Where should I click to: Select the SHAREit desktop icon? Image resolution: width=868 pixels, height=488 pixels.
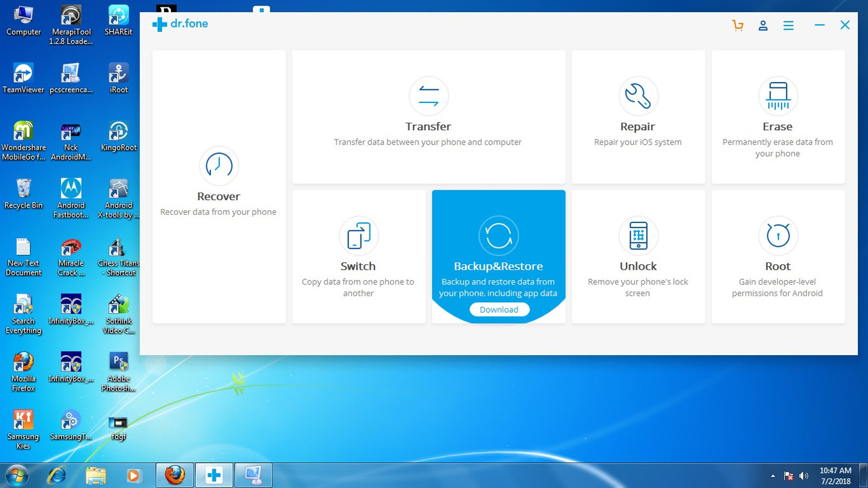pos(119,21)
